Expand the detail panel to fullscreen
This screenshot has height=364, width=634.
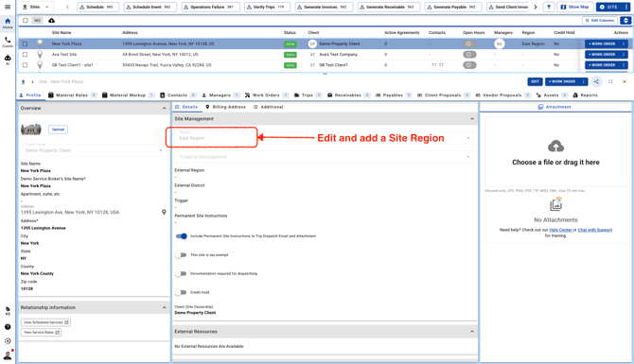[x=610, y=81]
